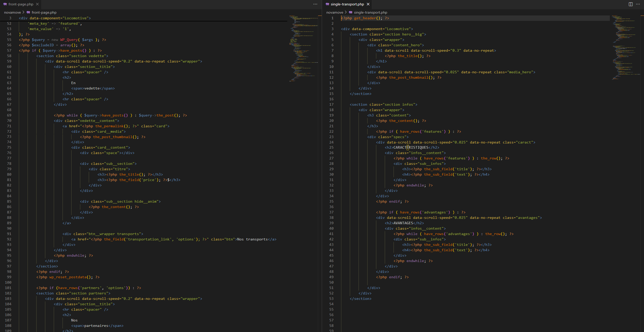The image size is (644, 332).
Task: Open right editor group more actions menu
Action: (638, 4)
